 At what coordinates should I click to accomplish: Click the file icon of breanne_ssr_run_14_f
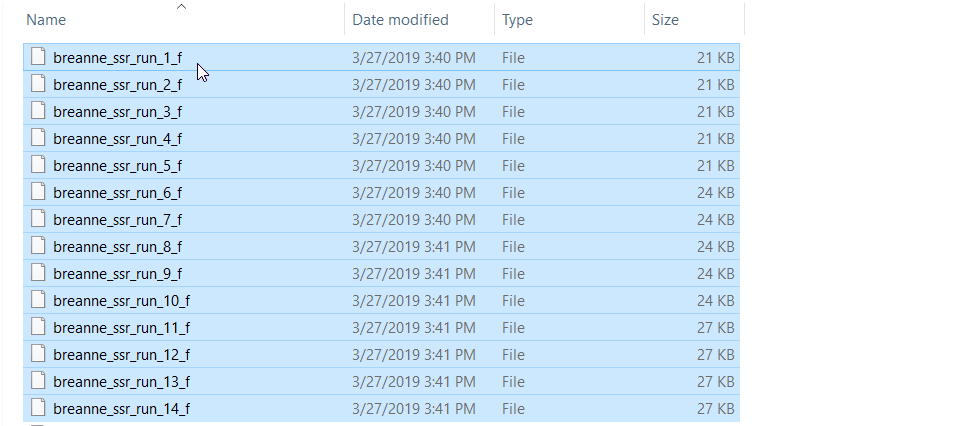[39, 408]
